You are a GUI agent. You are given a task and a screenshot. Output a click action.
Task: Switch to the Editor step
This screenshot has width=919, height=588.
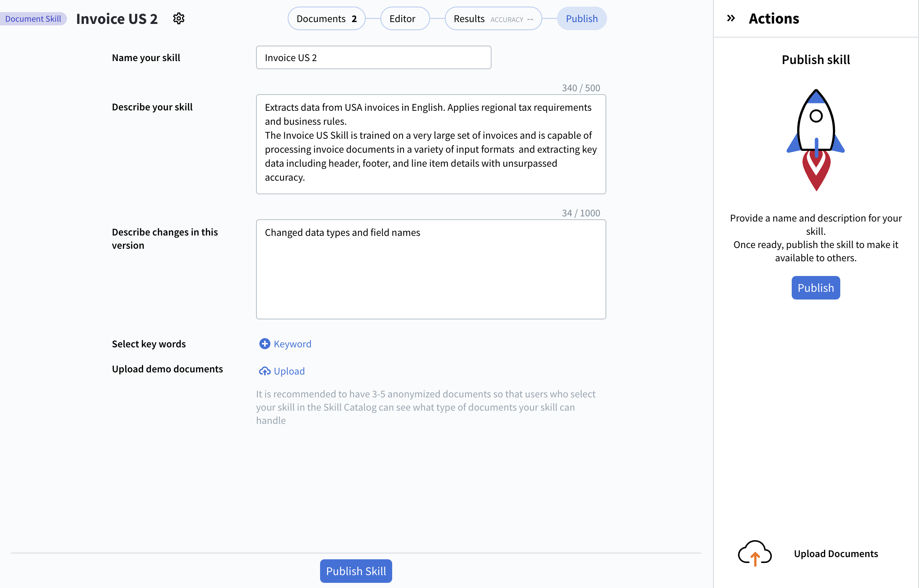point(405,18)
